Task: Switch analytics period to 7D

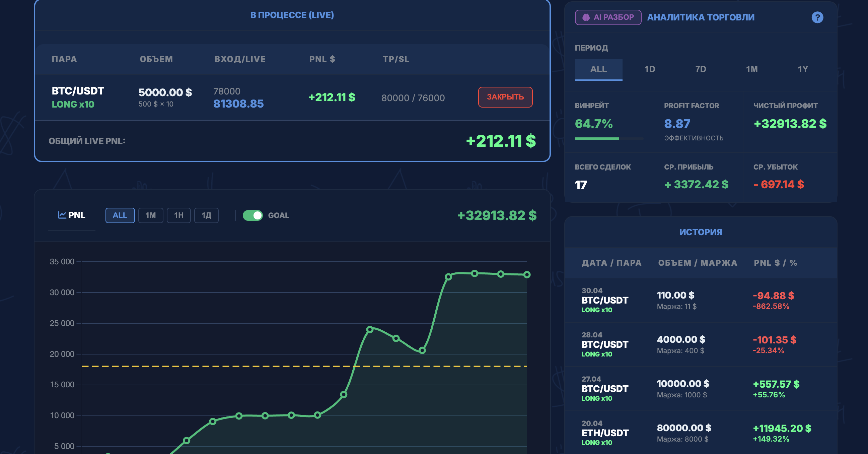Action: coord(701,69)
